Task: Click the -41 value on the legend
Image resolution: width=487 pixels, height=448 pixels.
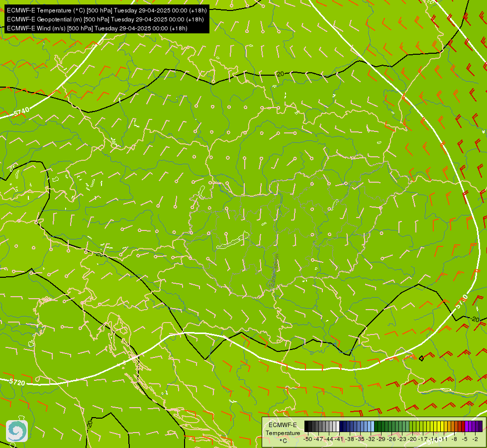Action: pos(339,440)
